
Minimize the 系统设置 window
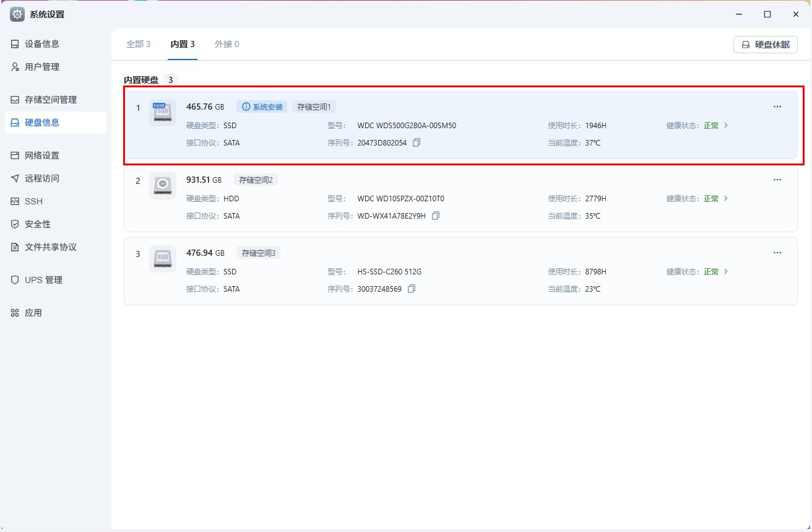point(738,14)
